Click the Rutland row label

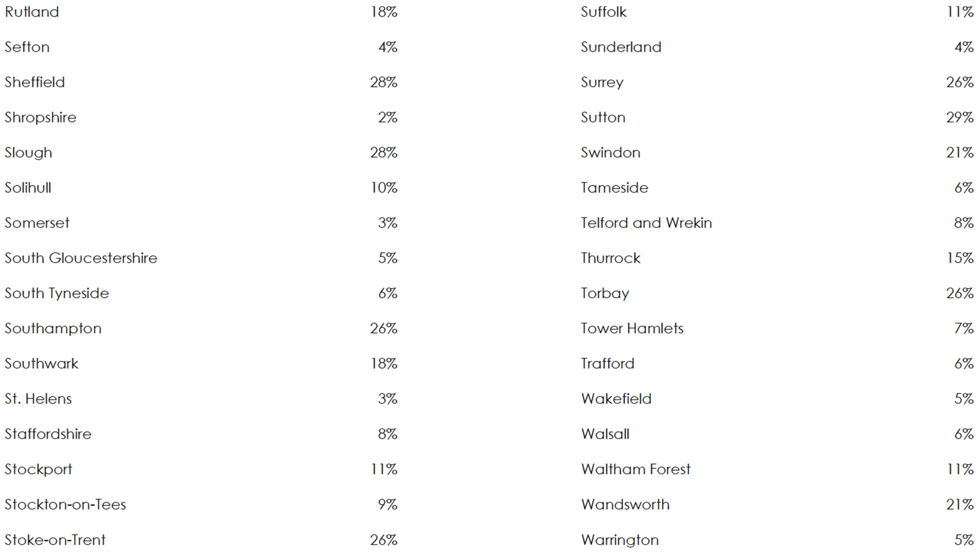click(x=32, y=12)
